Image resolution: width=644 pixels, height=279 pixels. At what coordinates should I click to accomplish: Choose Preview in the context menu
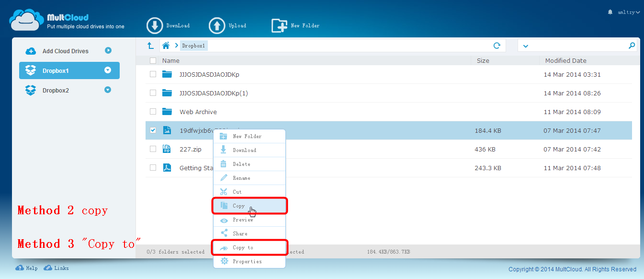click(x=249, y=220)
